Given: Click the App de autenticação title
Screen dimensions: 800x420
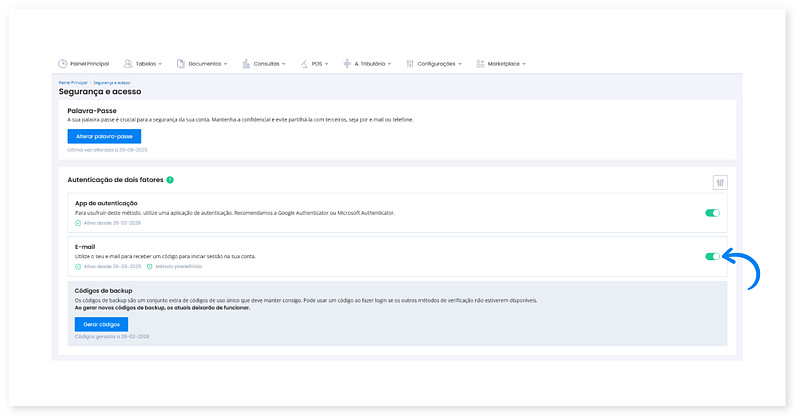Looking at the screenshot, I should (x=106, y=203).
